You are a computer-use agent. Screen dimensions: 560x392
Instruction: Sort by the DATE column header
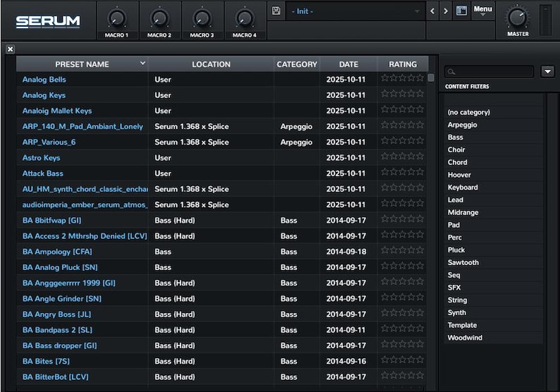click(x=348, y=64)
